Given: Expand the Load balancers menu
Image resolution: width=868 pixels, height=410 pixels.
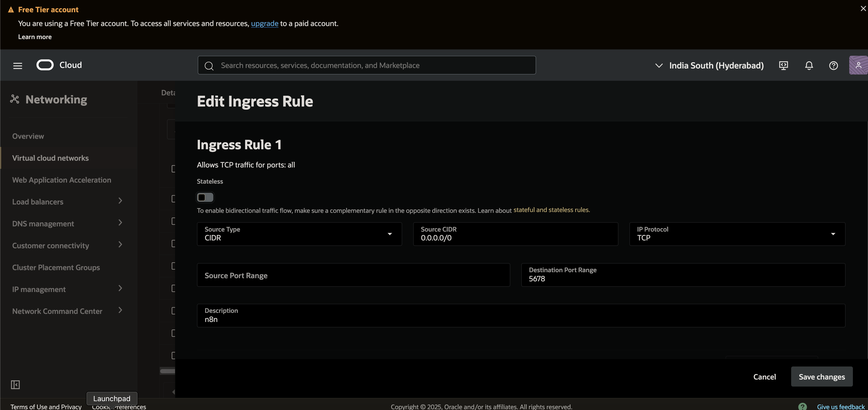Looking at the screenshot, I should [x=67, y=201].
